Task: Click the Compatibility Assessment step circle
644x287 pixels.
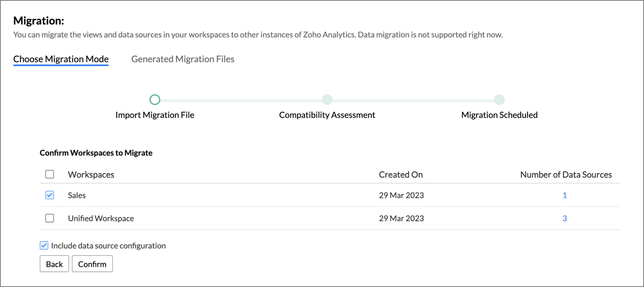Action: click(x=327, y=99)
